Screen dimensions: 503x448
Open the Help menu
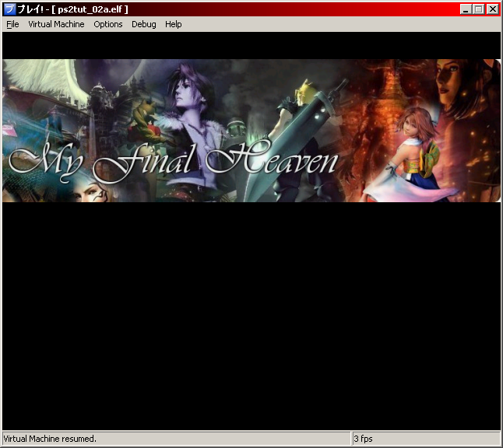(x=173, y=24)
